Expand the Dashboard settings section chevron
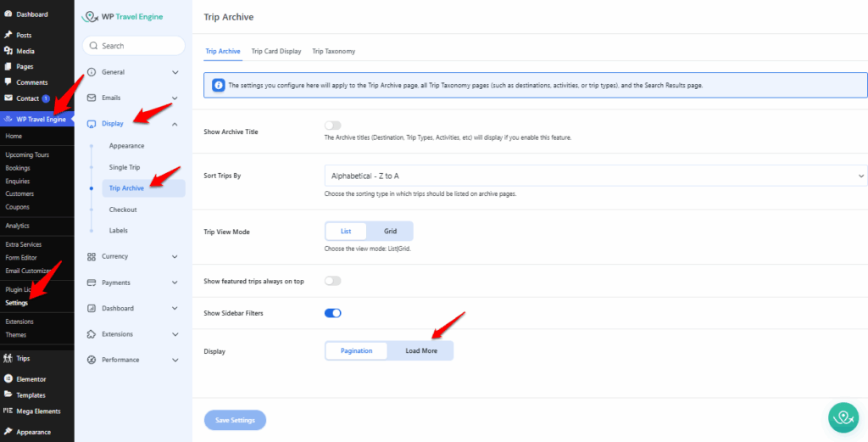 [x=175, y=308]
